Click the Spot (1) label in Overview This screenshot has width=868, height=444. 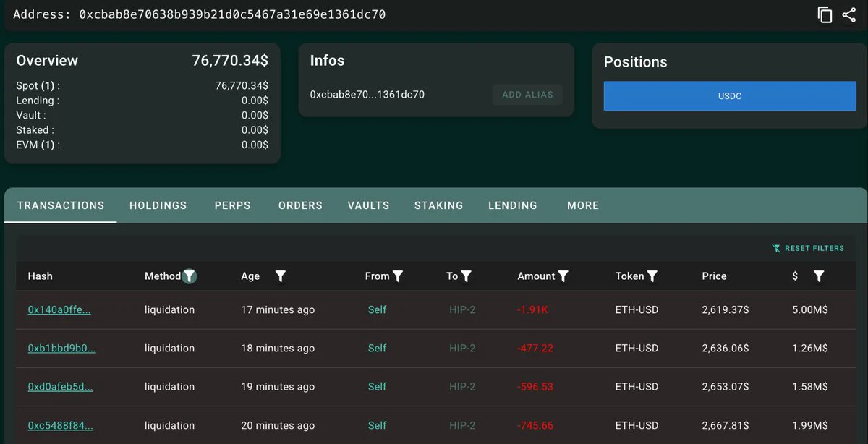pyautogui.click(x=38, y=85)
